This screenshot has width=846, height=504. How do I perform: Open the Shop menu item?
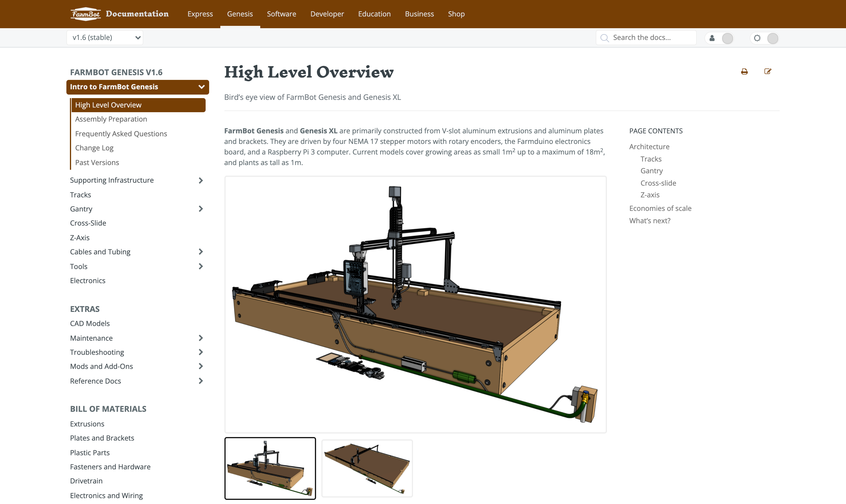point(456,14)
